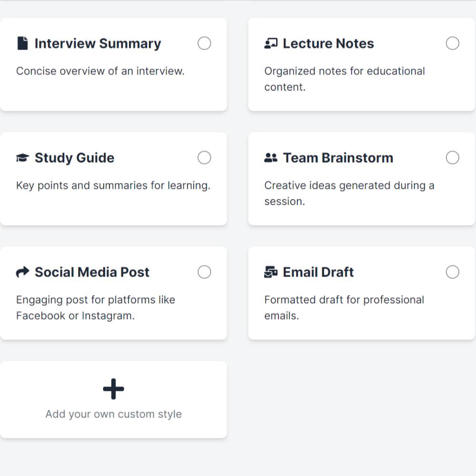
Task: Select the Interview Summary radio button
Action: (x=204, y=43)
